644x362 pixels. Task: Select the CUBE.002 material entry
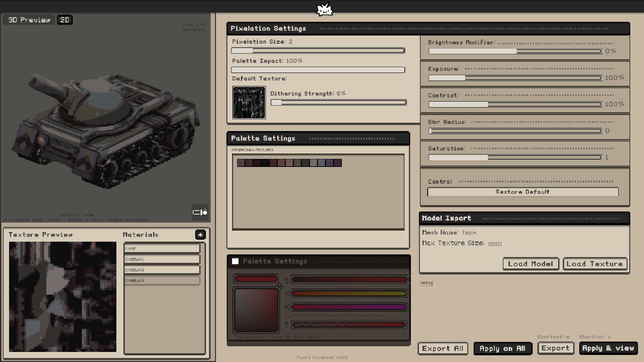click(162, 270)
